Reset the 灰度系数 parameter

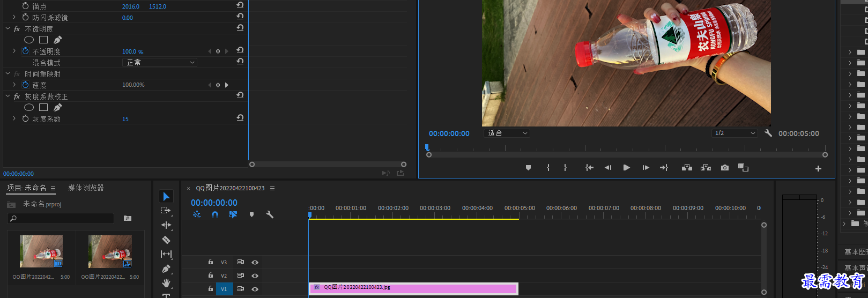tap(240, 118)
